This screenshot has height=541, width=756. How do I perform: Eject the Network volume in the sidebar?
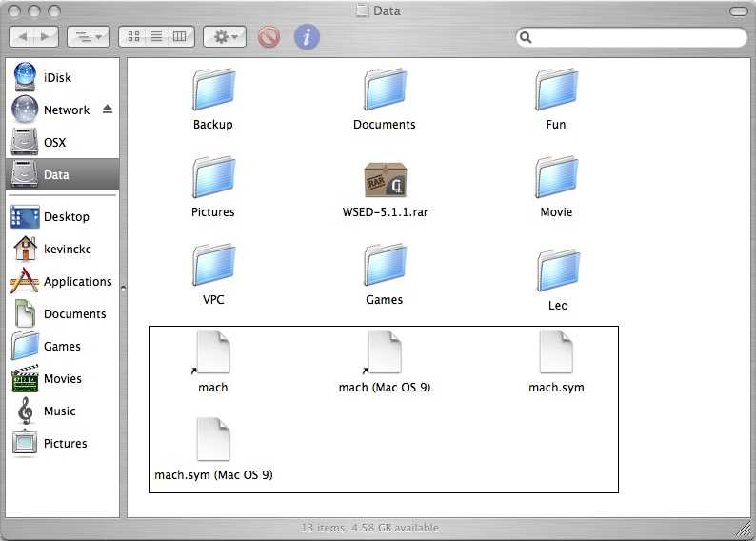(x=108, y=110)
